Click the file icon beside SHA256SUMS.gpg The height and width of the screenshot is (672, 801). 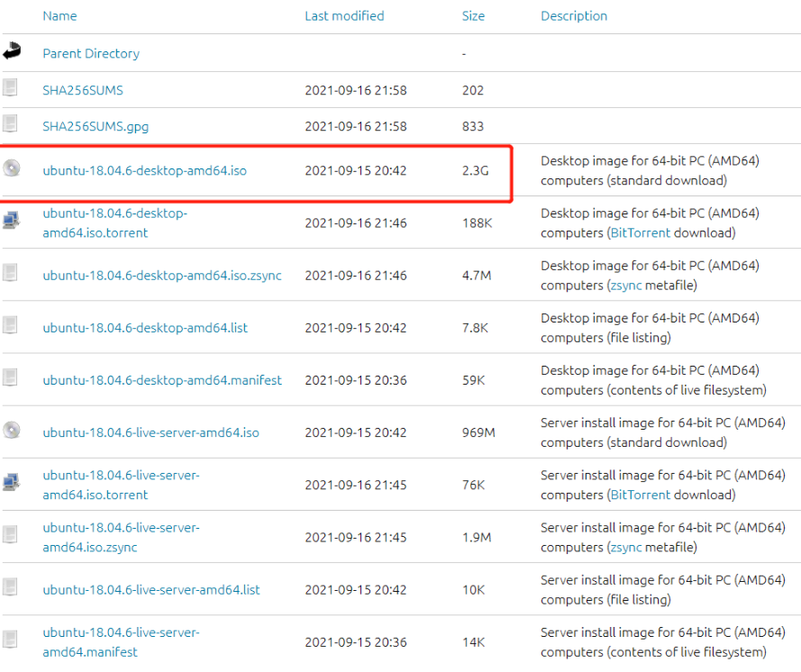click(x=10, y=123)
